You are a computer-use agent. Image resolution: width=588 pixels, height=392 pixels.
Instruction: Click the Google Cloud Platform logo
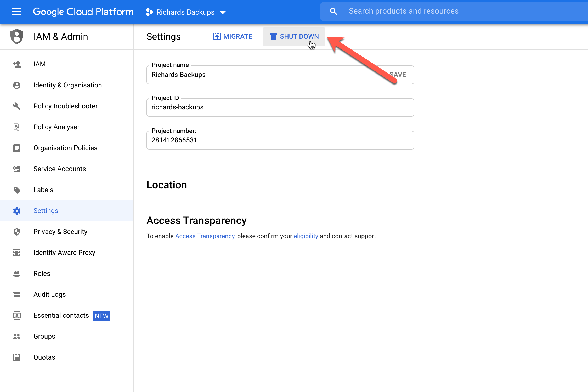83,12
